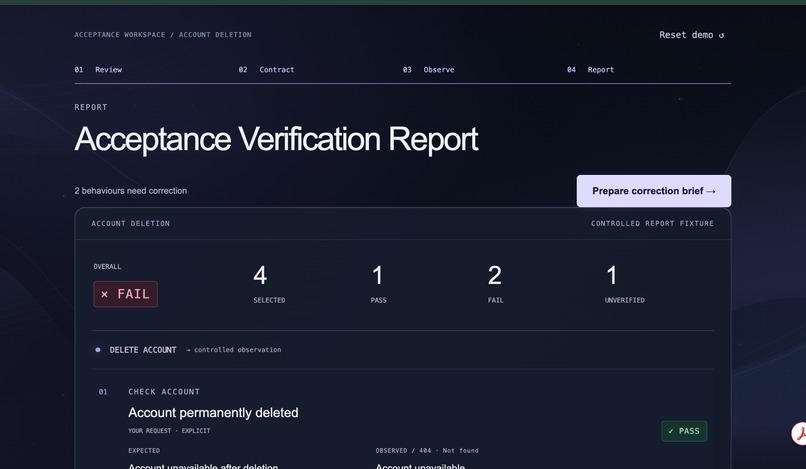Click the '1 UNVERIFIED' count
806x469 pixels.
625,283
